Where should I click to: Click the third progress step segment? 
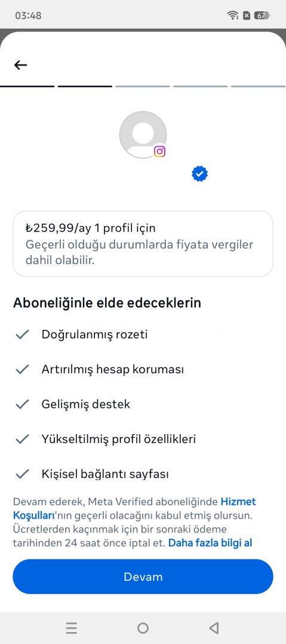coord(143,86)
